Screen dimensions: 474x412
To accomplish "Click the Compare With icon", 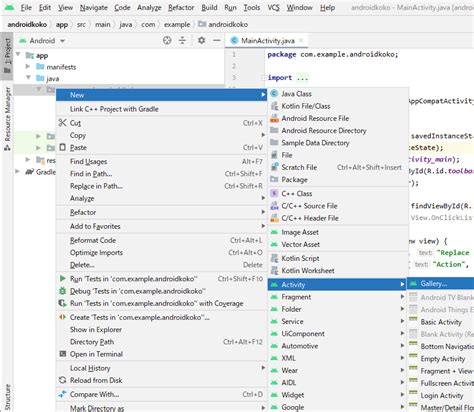I will [62, 394].
